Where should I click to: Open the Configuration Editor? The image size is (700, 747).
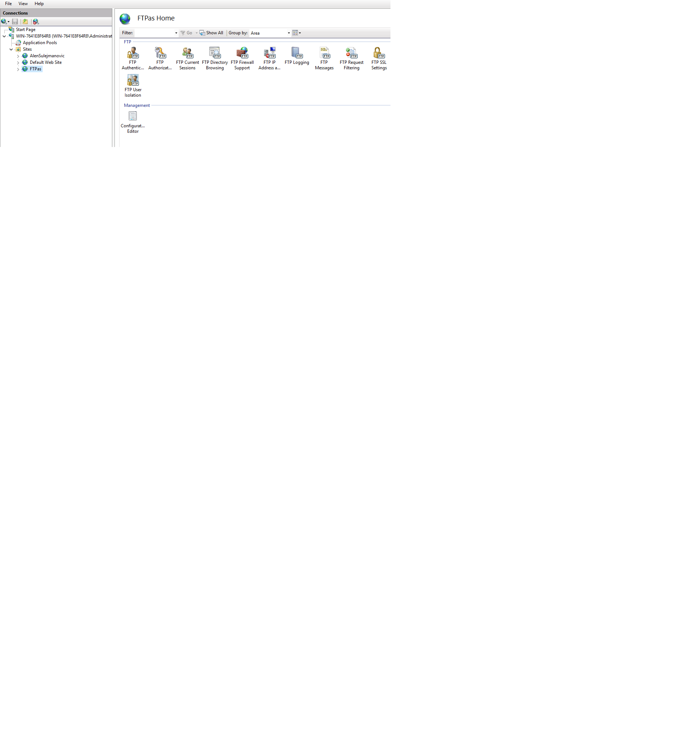click(133, 122)
